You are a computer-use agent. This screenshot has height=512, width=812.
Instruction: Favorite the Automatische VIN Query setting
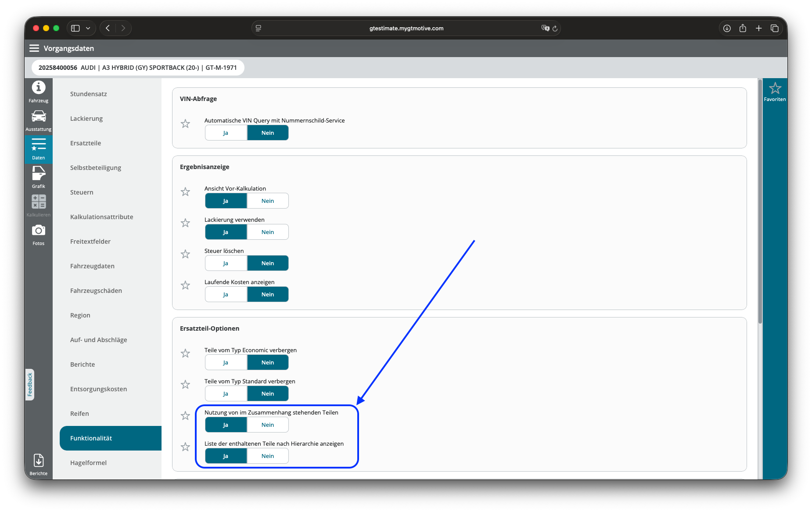point(186,124)
